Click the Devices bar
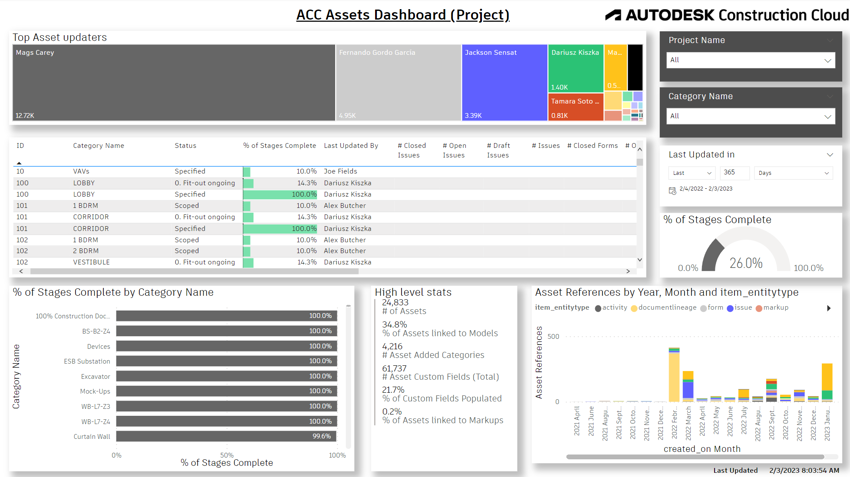 click(x=227, y=346)
